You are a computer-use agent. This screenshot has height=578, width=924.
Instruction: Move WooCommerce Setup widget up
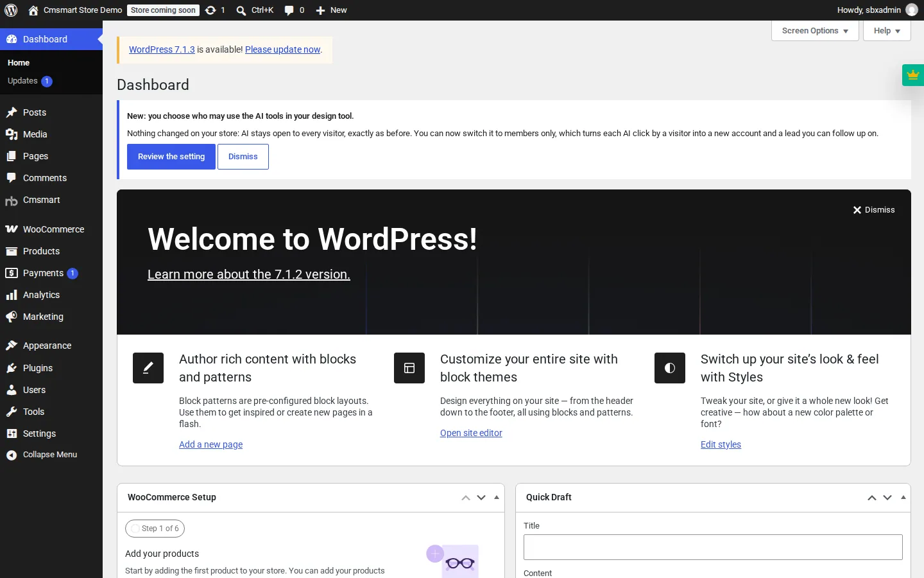point(466,498)
